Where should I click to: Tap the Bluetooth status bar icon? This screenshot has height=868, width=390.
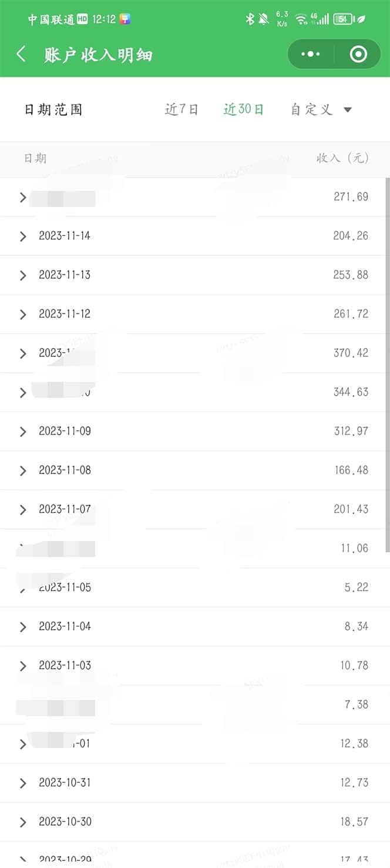[x=250, y=19]
